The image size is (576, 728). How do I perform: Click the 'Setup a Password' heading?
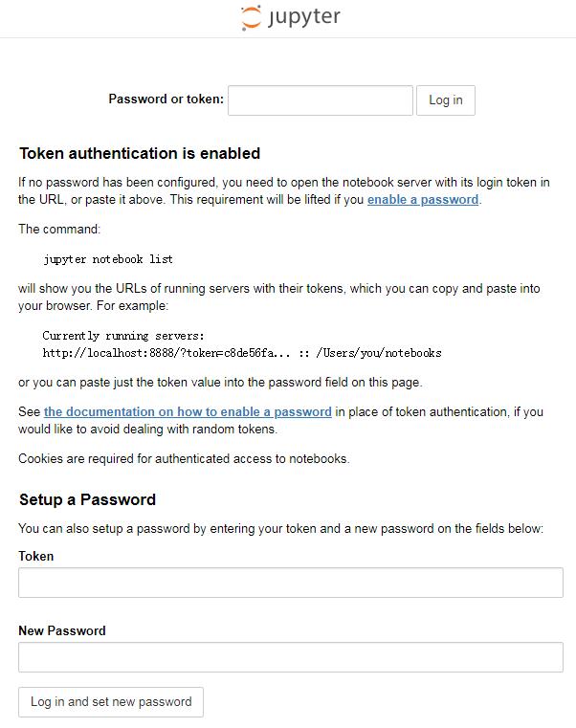tap(87, 499)
